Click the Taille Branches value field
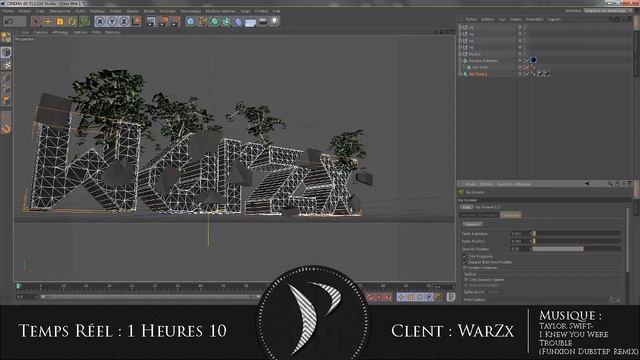The width and height of the screenshot is (640, 360). [520, 233]
